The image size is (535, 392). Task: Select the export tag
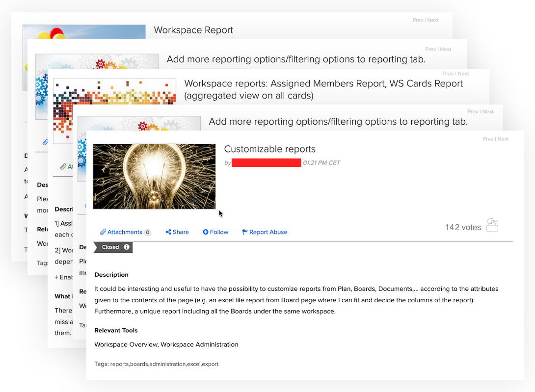point(211,364)
